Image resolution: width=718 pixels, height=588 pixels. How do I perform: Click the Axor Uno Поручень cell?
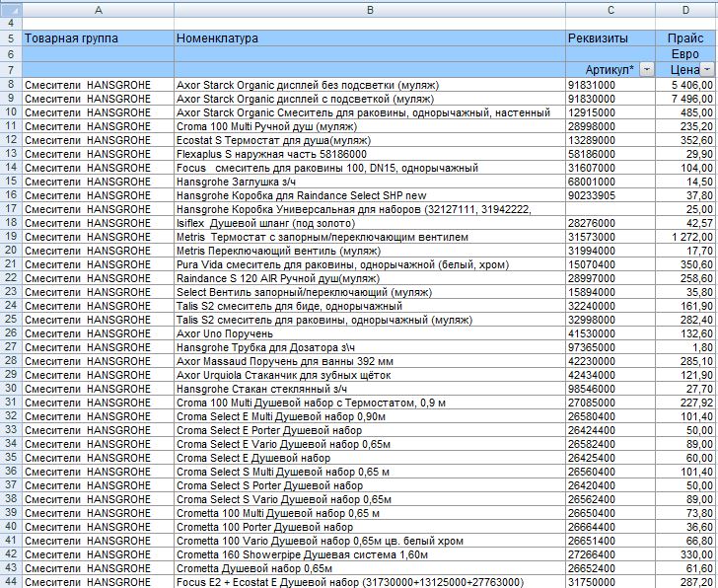370,333
